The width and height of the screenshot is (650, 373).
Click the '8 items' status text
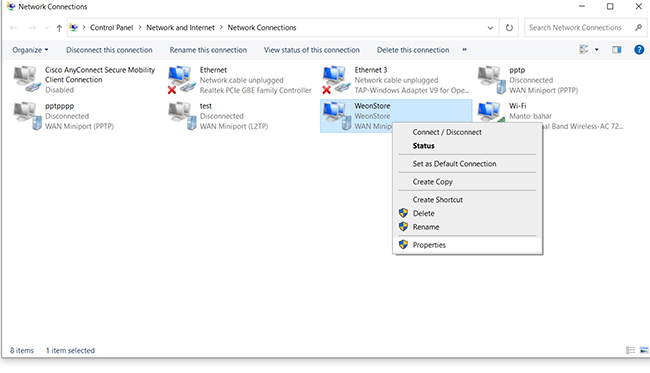point(22,350)
